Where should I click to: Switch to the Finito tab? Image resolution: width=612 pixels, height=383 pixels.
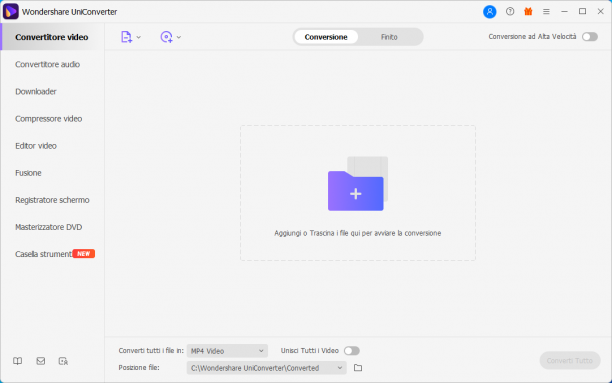pyautogui.click(x=389, y=37)
